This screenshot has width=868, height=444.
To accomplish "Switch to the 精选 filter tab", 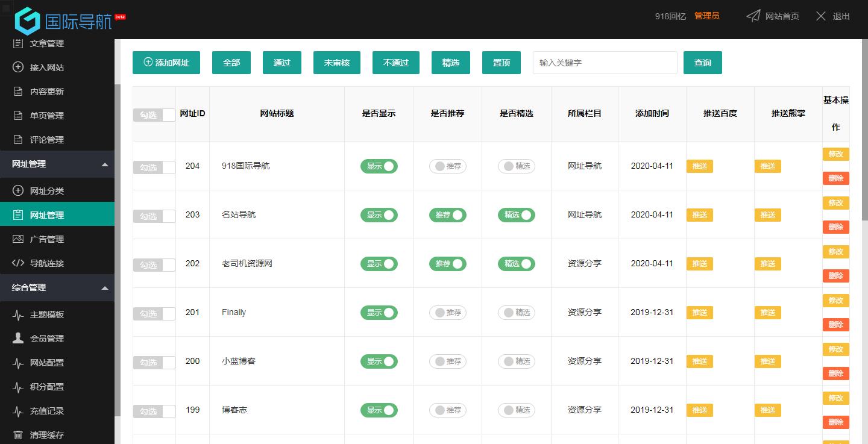I will click(450, 62).
